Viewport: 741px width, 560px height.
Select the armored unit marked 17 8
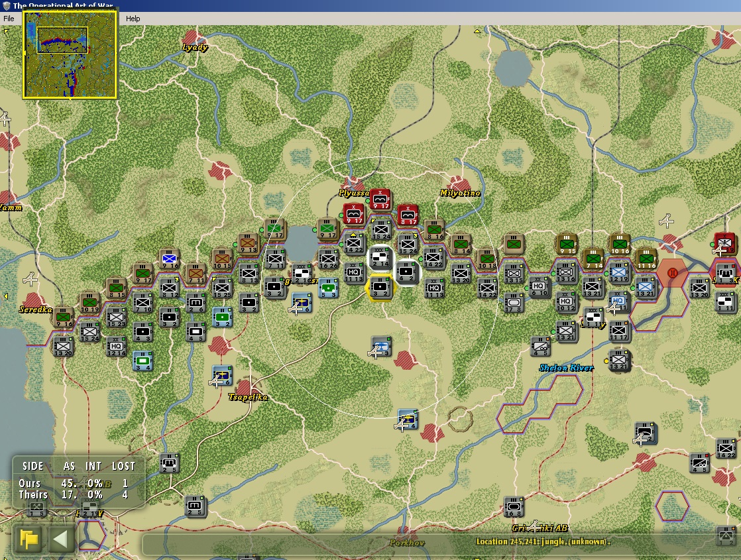(x=513, y=303)
